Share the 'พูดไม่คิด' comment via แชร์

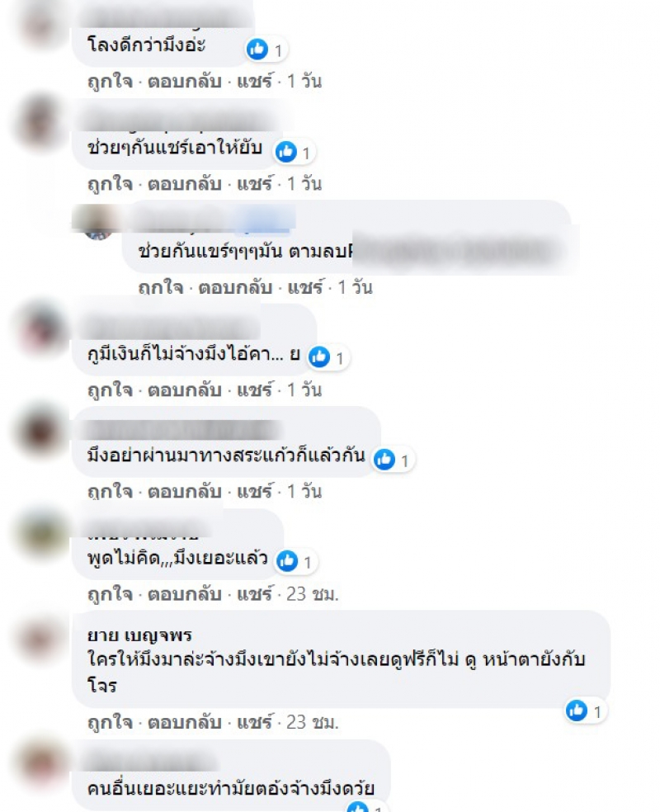coord(254,594)
